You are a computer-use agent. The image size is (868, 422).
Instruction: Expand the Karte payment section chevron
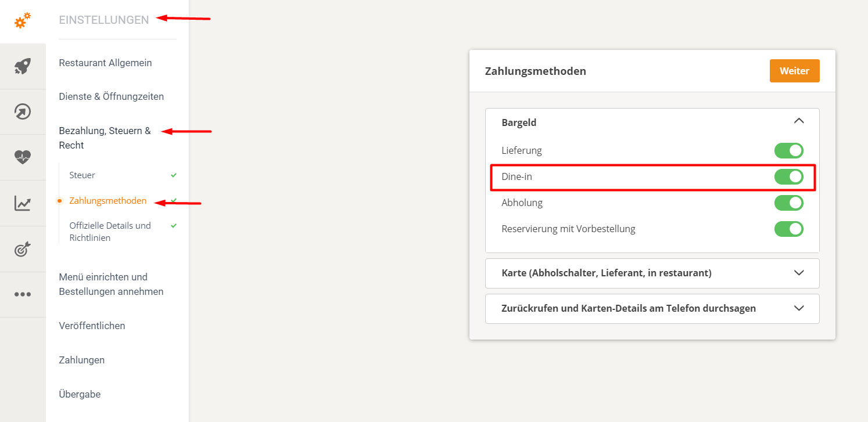pos(799,273)
